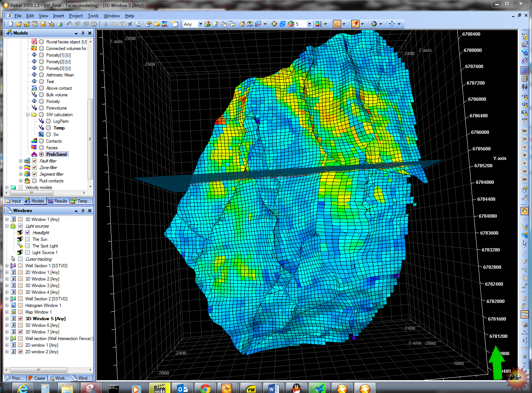Select the ProbSand property radio button

(x=42, y=154)
